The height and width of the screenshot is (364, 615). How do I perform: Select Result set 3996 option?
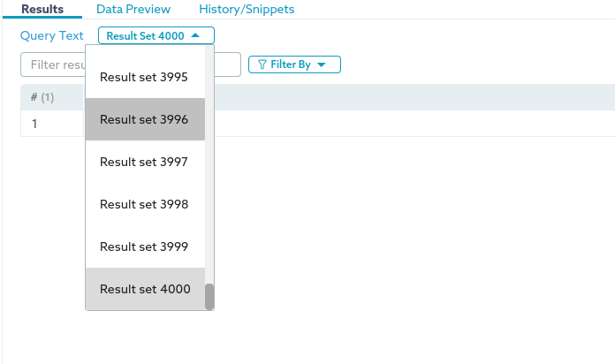[144, 119]
